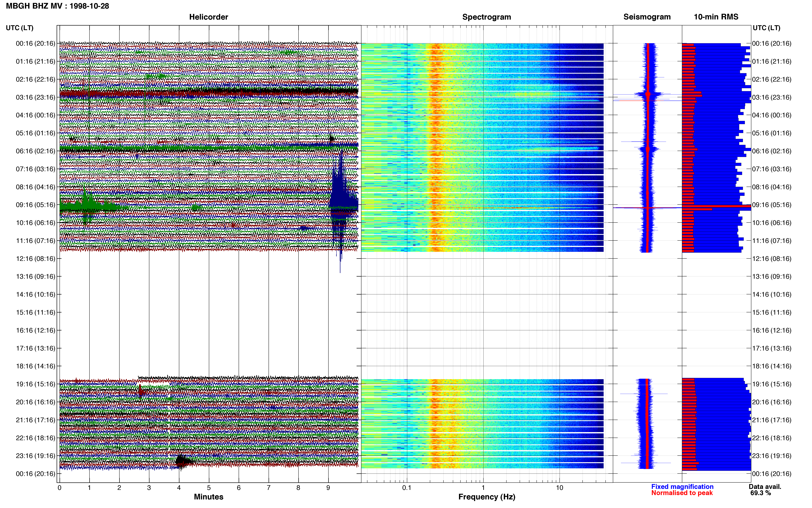Click the 'Frequency (Hz)' x-axis label
Image resolution: width=812 pixels, height=508 pixels.
pyautogui.click(x=487, y=497)
